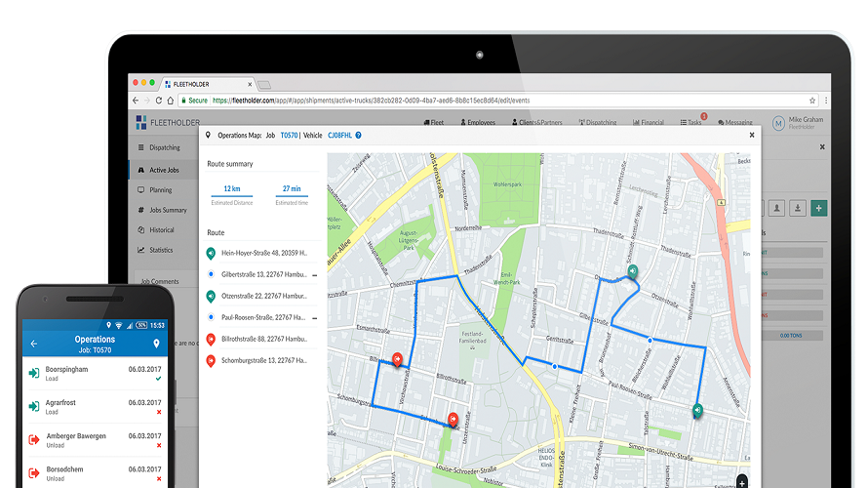Image resolution: width=868 pixels, height=488 pixels.
Task: Select Active Jobs in sidebar
Action: click(164, 170)
